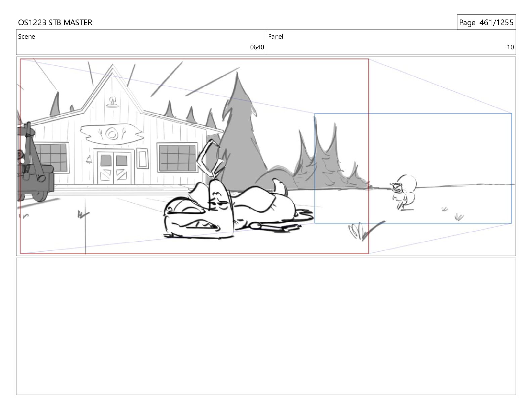Viewport: 532px width, 411px height.
Task: Select scene number 0640
Action: [257, 47]
